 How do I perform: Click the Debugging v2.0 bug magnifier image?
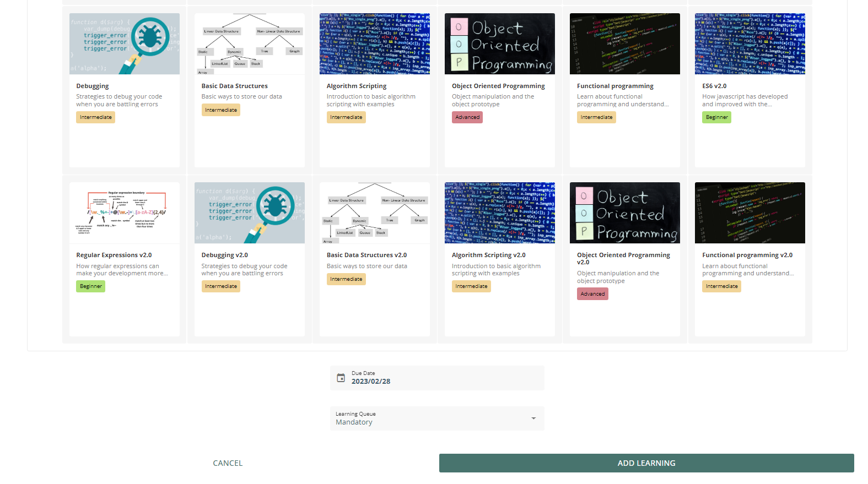(x=250, y=213)
